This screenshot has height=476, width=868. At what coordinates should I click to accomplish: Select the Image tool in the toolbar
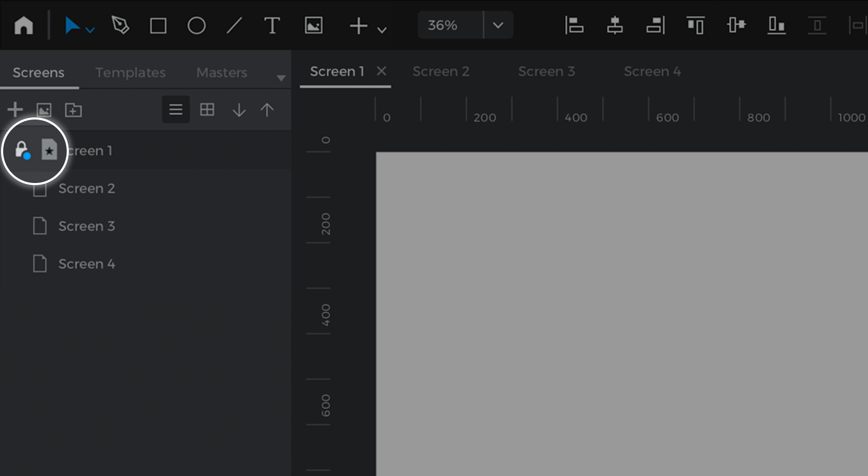pos(313,25)
